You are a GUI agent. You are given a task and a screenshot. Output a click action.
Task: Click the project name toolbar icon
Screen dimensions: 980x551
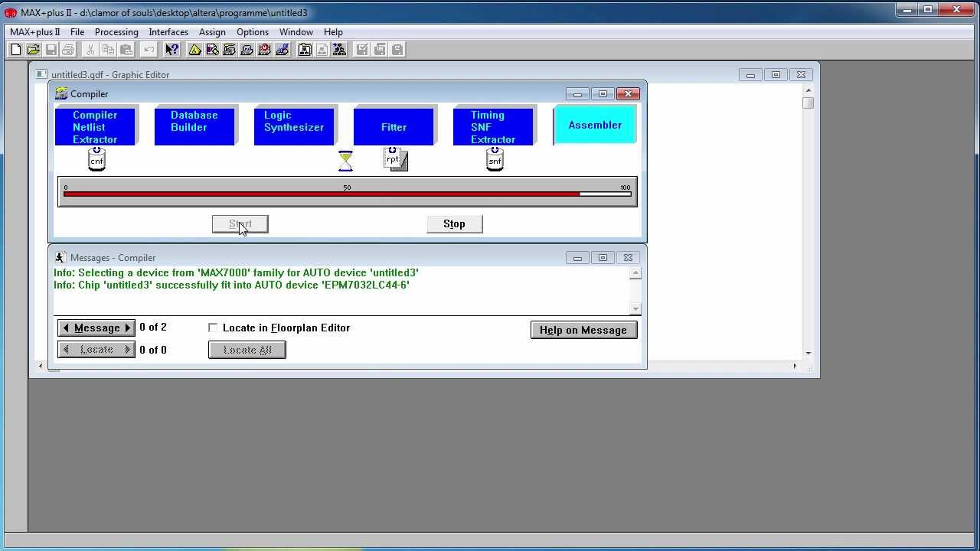[305, 50]
